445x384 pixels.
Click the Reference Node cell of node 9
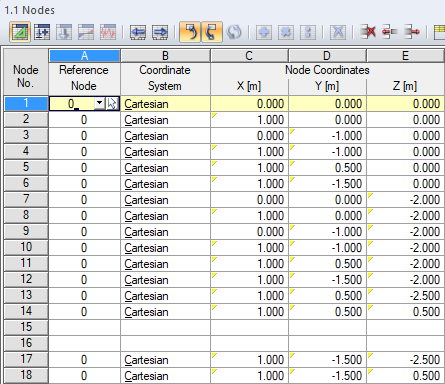[84, 232]
